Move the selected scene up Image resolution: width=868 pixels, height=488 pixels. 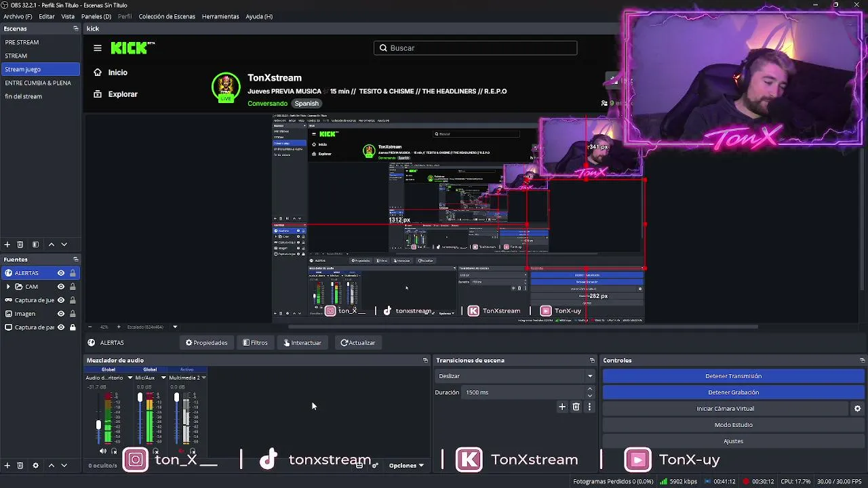pyautogui.click(x=52, y=244)
